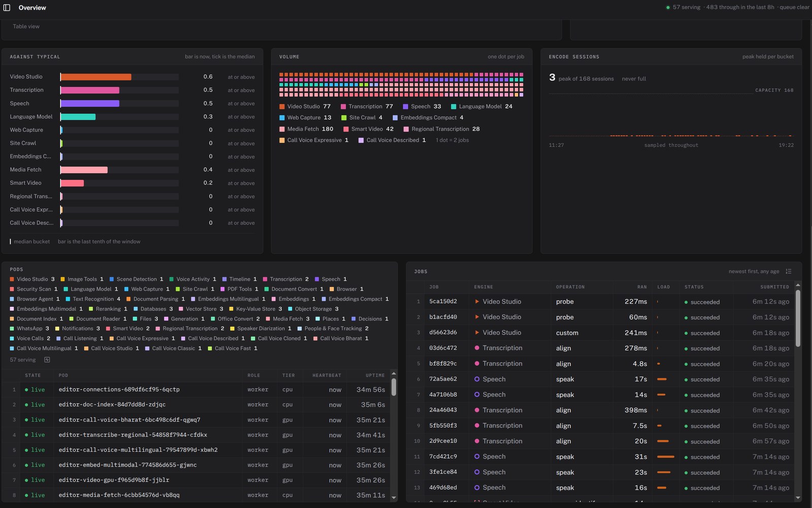The height and width of the screenshot is (508, 812).
Task: Filter pods by Key-Value Store chip
Action: coord(255,309)
